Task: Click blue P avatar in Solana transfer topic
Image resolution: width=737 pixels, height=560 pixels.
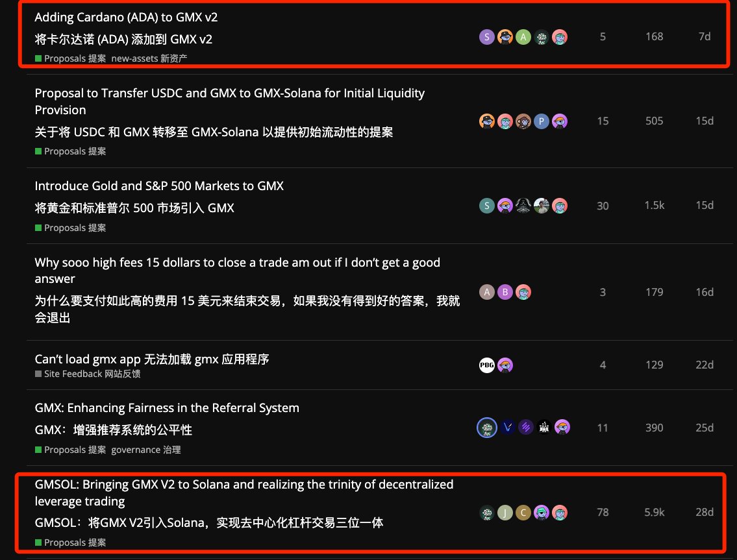Action: point(542,121)
